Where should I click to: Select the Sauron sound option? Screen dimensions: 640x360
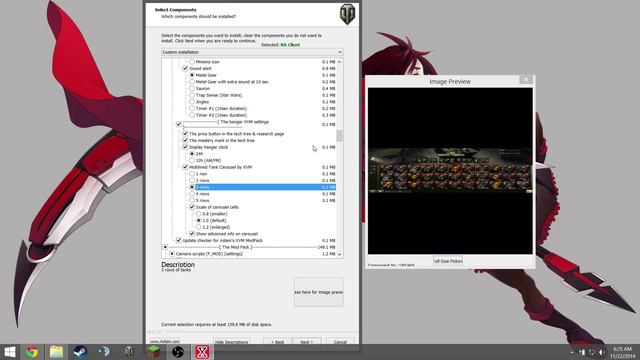coord(192,88)
